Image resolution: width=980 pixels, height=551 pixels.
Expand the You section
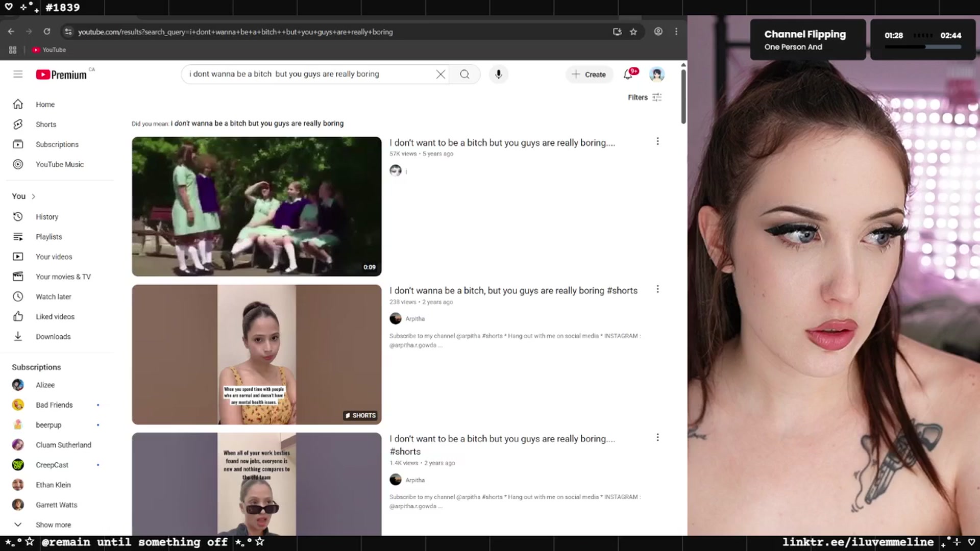point(23,196)
